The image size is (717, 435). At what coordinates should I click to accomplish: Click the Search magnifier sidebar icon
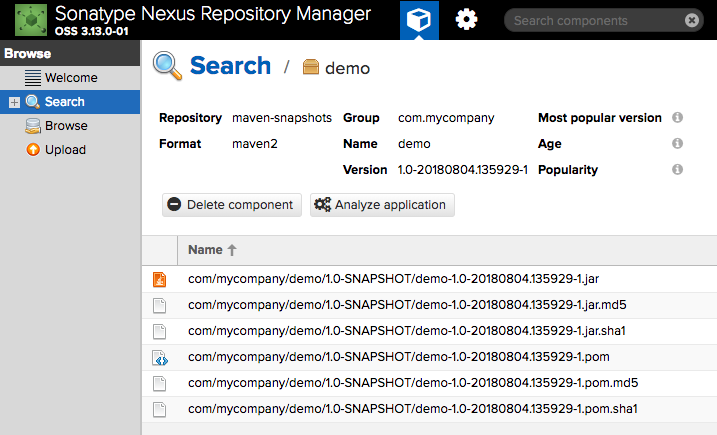pyautogui.click(x=32, y=102)
